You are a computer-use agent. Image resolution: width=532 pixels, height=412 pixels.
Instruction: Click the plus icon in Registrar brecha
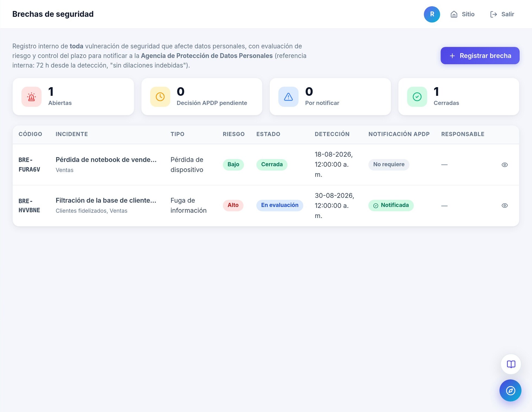(452, 56)
